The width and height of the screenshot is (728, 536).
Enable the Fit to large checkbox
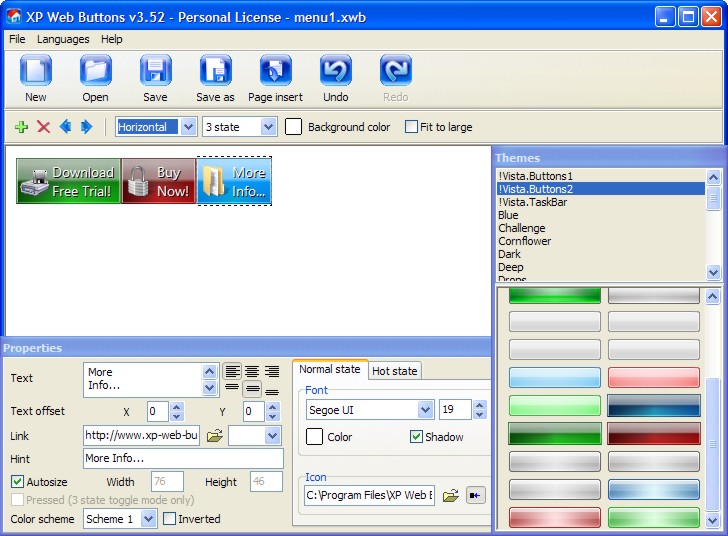pyautogui.click(x=411, y=127)
